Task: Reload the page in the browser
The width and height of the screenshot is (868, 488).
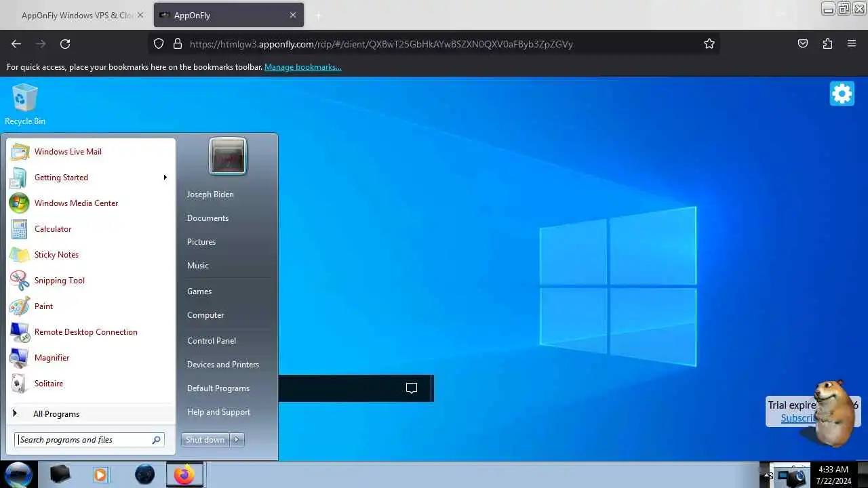Action: coord(65,44)
